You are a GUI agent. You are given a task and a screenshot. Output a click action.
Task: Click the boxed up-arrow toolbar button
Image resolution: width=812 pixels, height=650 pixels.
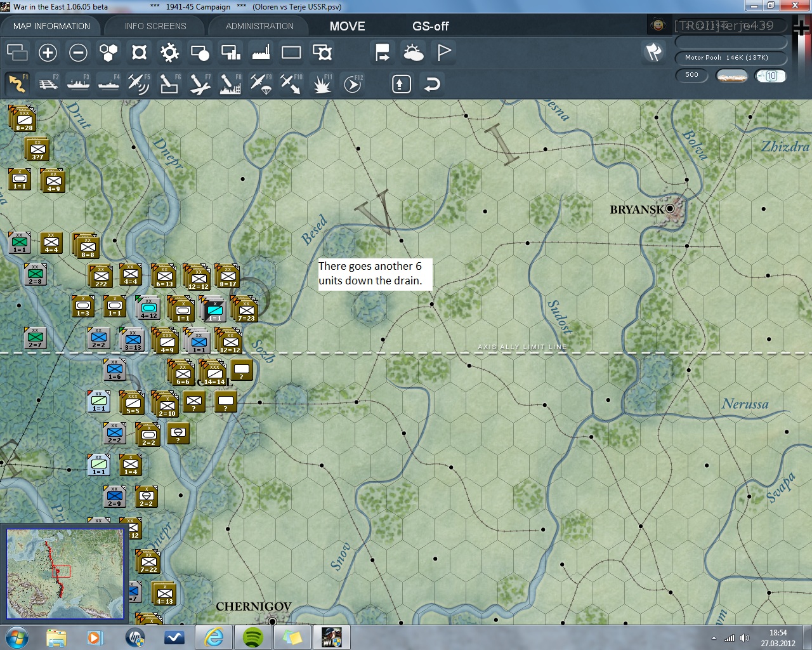tap(402, 84)
